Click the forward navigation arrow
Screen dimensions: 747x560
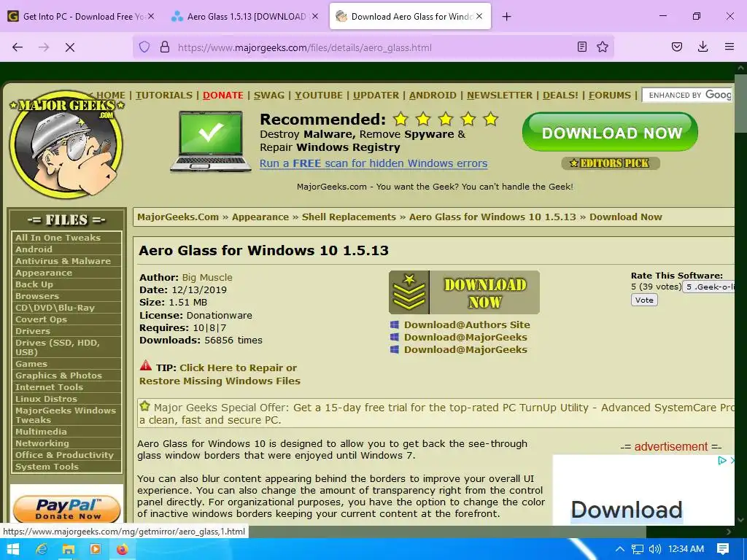(44, 47)
